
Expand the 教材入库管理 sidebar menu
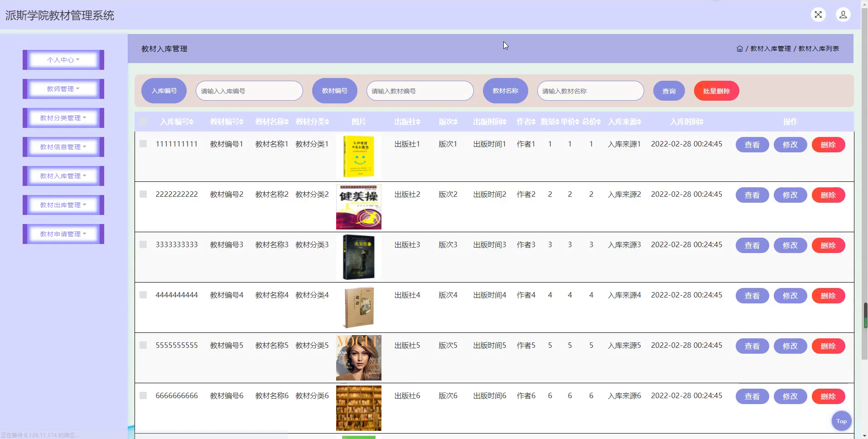pyautogui.click(x=63, y=176)
